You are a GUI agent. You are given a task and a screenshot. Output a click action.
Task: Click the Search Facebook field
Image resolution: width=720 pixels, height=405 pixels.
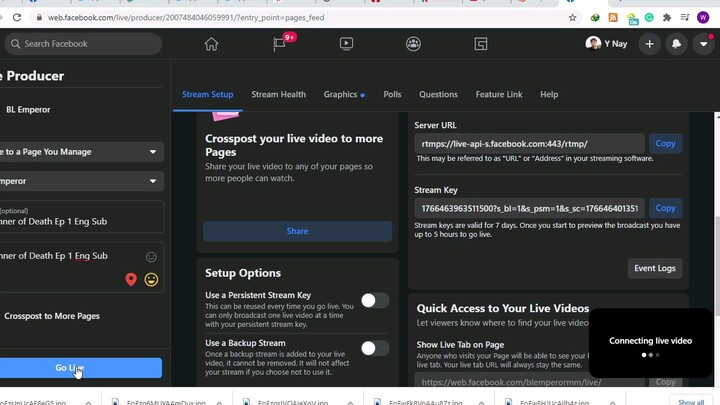coord(83,44)
